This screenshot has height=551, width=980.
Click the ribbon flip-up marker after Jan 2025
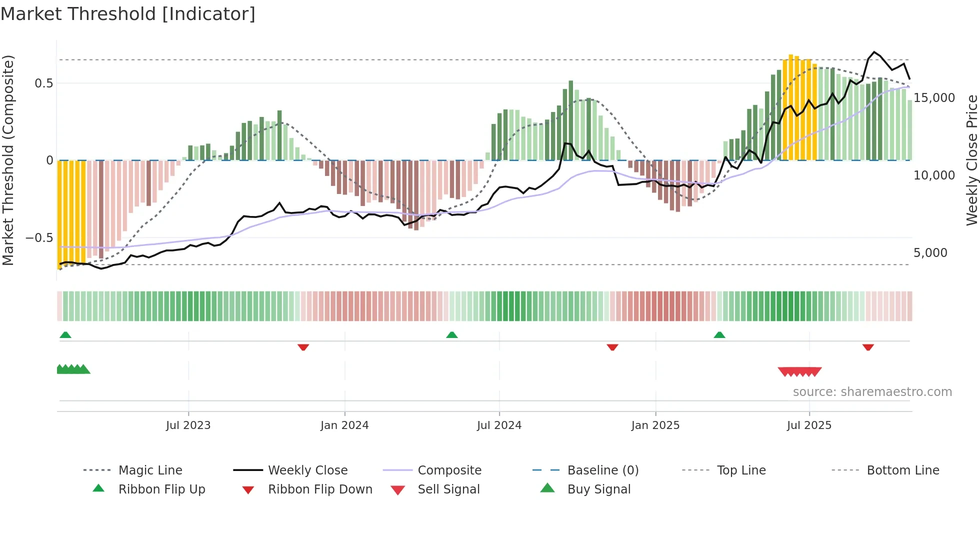719,335
